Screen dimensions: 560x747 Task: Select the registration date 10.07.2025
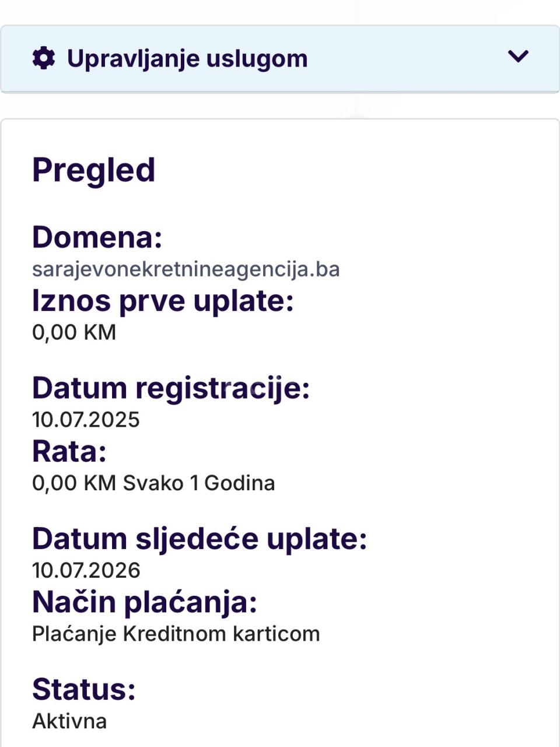pos(86,420)
